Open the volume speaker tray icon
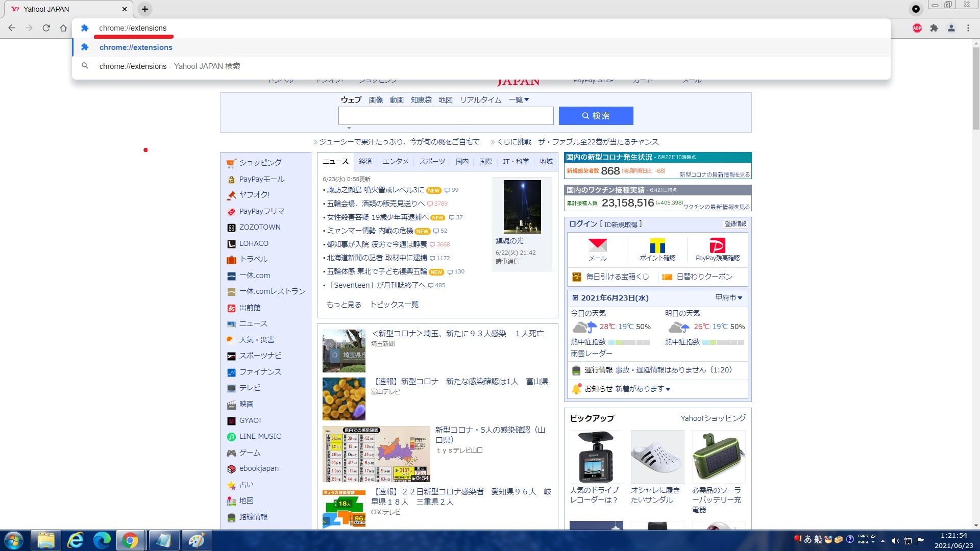 point(895,541)
